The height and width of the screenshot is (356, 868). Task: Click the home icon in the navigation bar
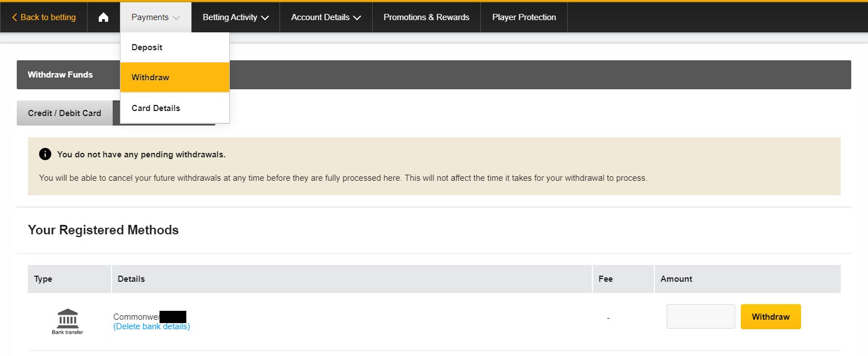pos(104,17)
